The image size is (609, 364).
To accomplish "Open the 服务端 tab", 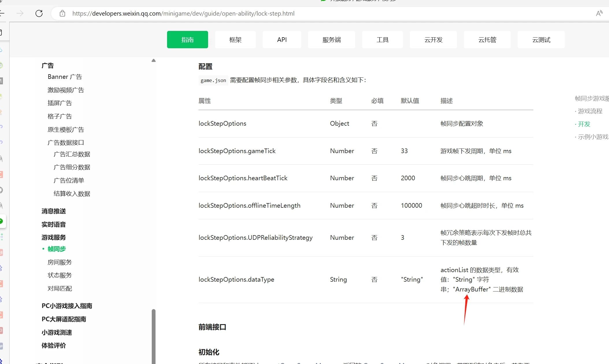I will [331, 40].
